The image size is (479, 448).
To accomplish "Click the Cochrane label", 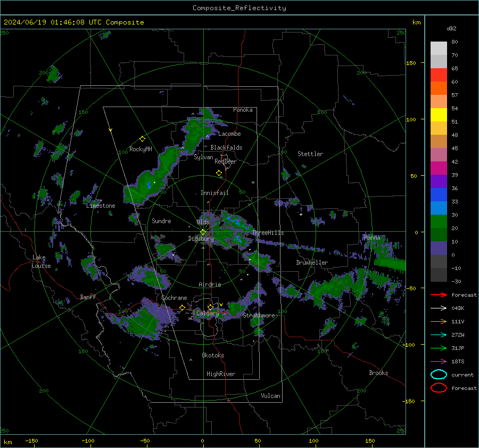I will coord(174,298).
